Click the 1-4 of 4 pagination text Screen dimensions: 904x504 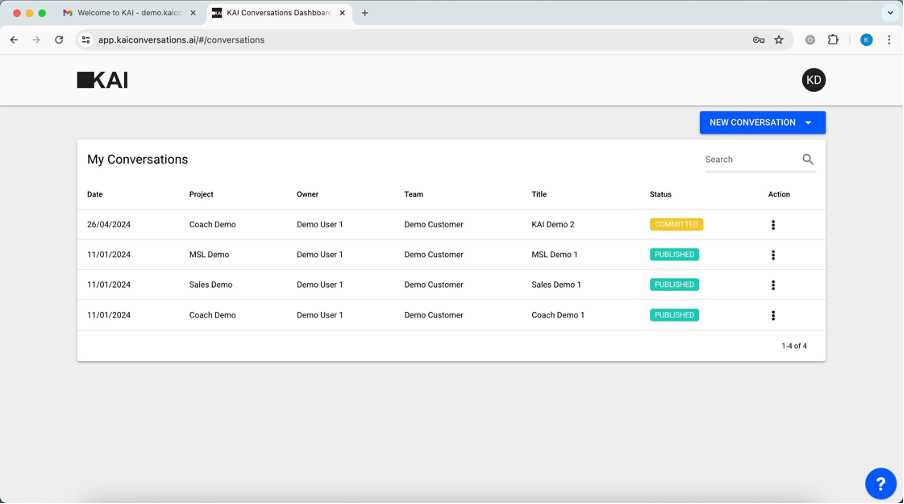(794, 346)
